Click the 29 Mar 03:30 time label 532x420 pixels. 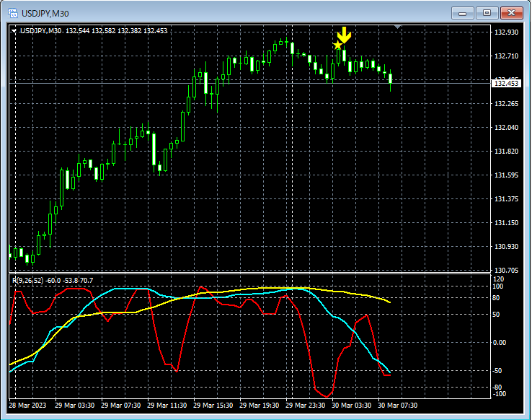tap(75, 405)
